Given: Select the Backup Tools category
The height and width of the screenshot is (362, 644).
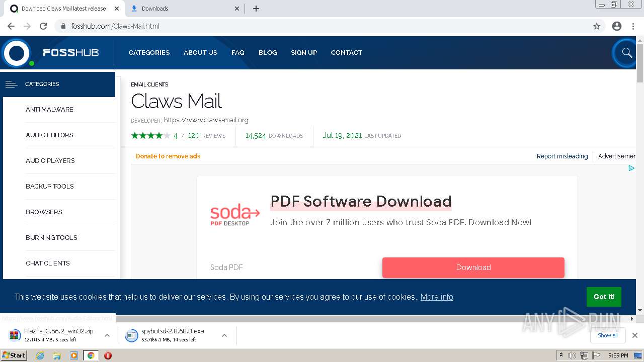Looking at the screenshot, I should (x=50, y=186).
